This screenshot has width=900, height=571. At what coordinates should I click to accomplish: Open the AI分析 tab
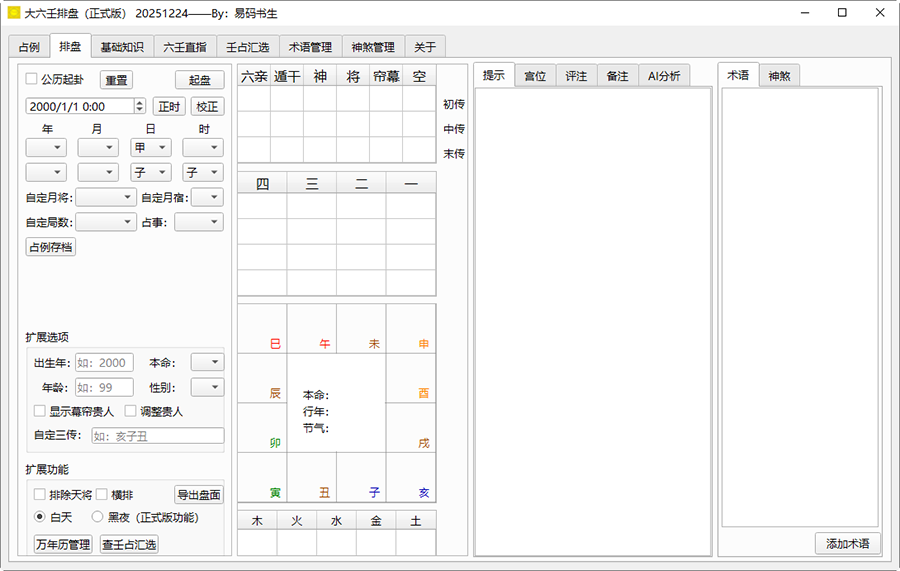664,76
